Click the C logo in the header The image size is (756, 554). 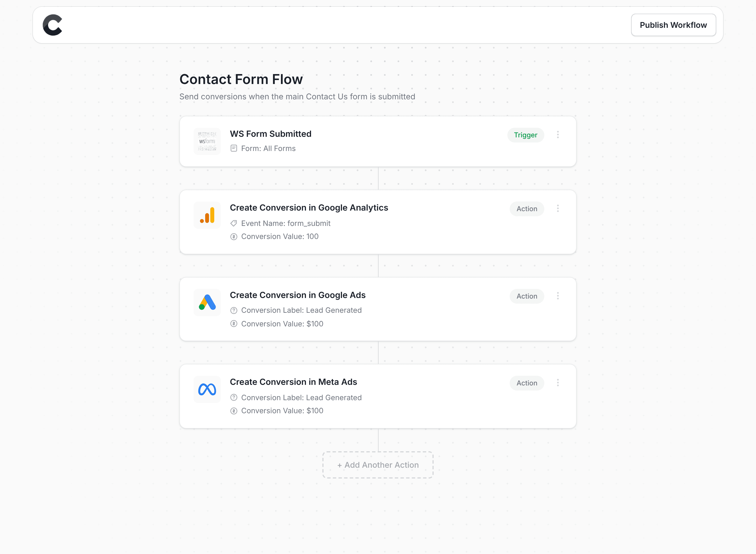52,25
